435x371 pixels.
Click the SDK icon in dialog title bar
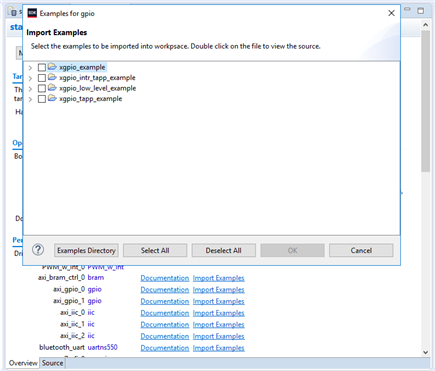tap(32, 13)
